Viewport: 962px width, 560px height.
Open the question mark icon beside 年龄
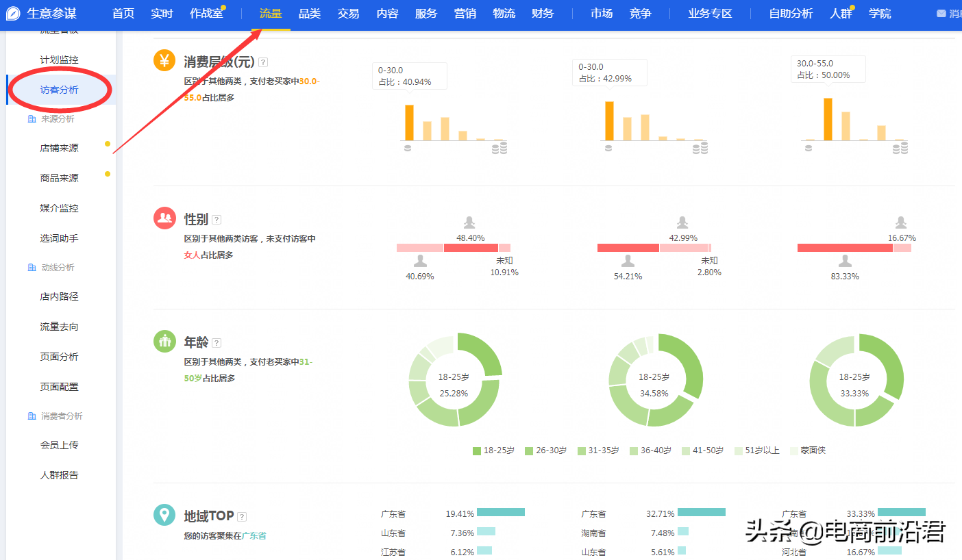[217, 342]
